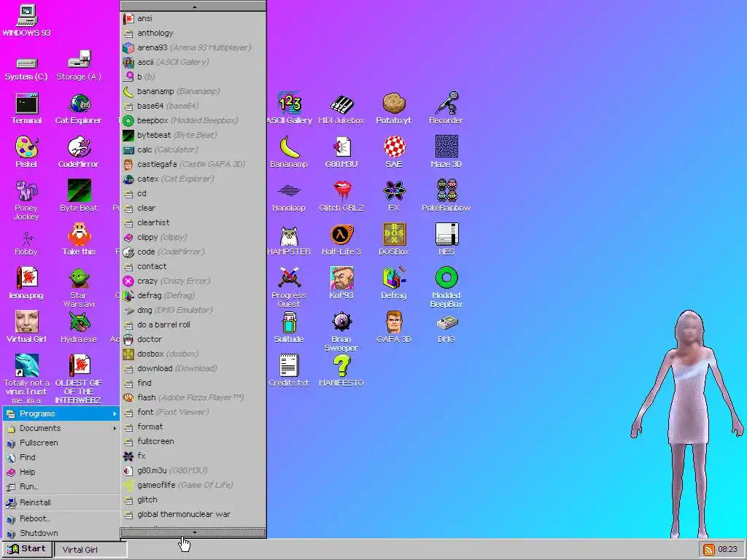Viewport: 747px width, 560px height.
Task: Launch the Progress Quest icon
Action: pyautogui.click(x=289, y=287)
